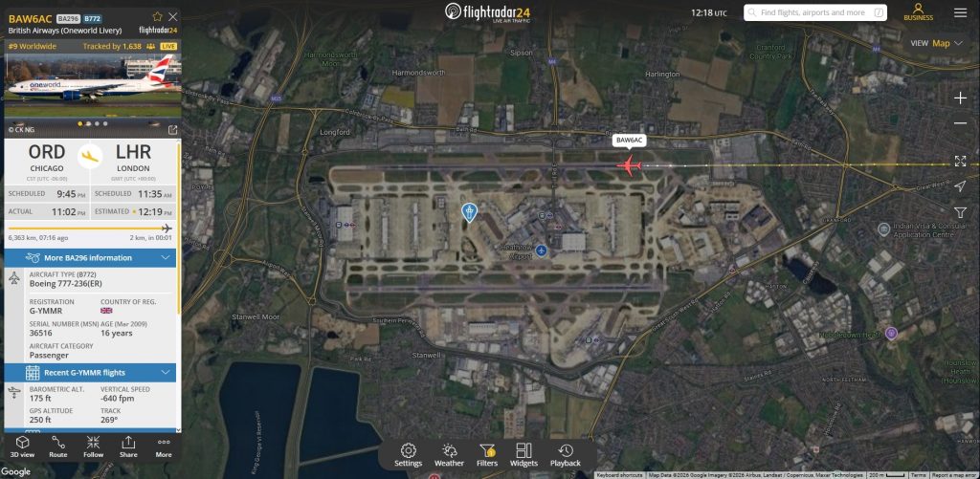Start Playback from bottom toolbar

click(x=565, y=455)
